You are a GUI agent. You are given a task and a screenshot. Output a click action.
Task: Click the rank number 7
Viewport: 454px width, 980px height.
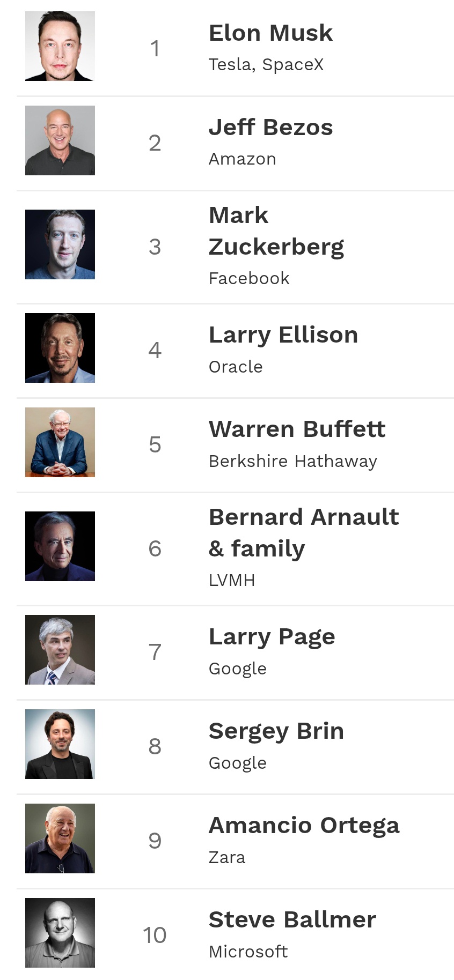point(155,652)
